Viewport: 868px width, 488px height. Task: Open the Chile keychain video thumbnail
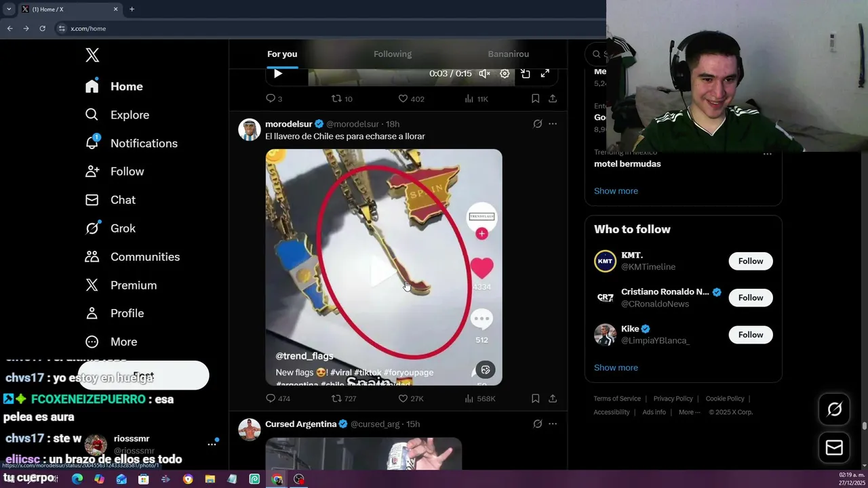384,267
